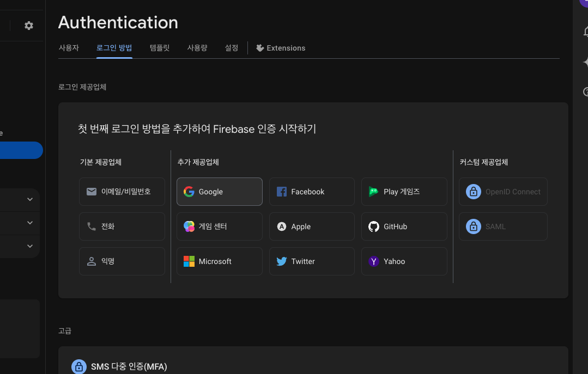Go to the 설정 tab
588x374 pixels.
(232, 48)
